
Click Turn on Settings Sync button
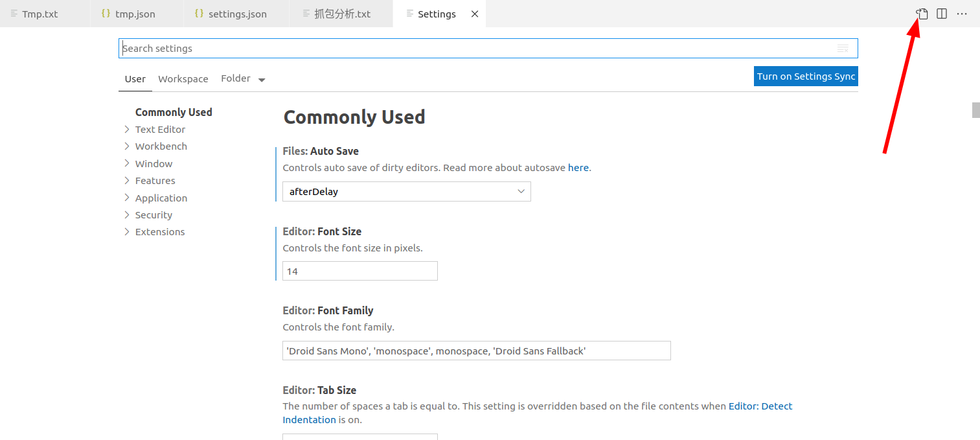coord(806,76)
